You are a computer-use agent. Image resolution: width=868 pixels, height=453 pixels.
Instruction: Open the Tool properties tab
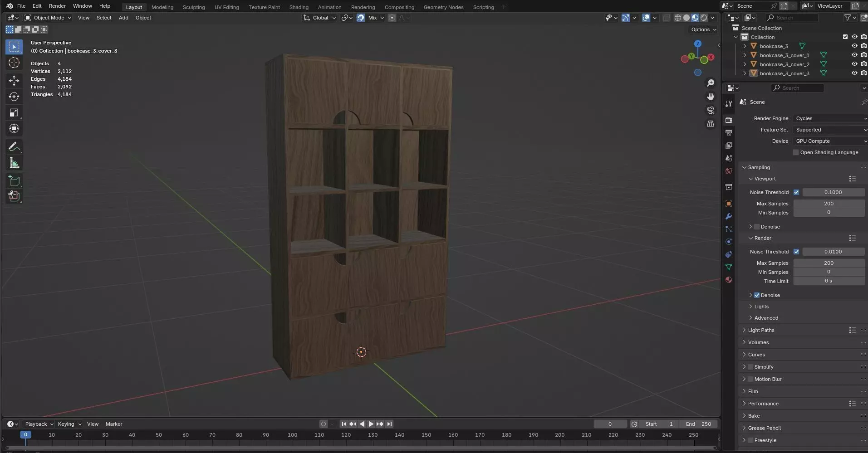click(x=729, y=103)
